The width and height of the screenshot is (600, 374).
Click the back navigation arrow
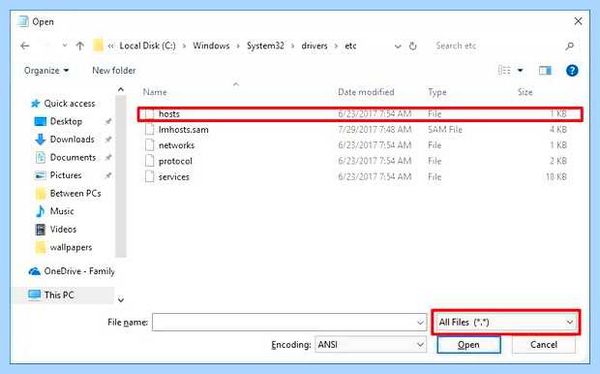click(25, 46)
